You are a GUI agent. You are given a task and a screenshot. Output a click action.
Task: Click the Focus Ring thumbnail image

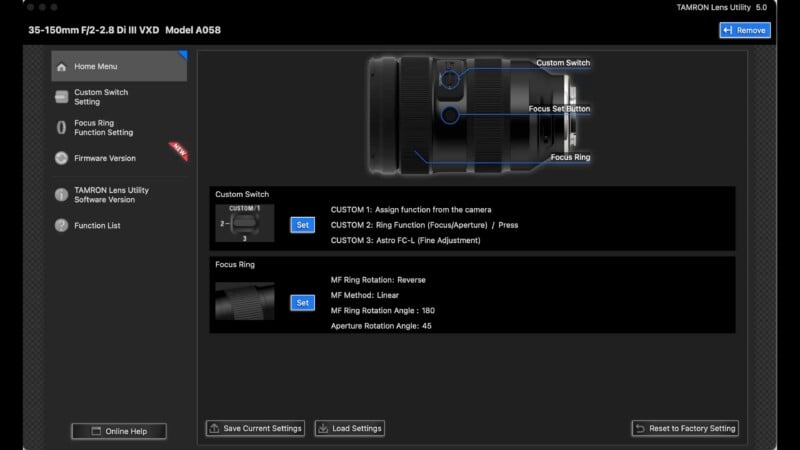[245, 301]
